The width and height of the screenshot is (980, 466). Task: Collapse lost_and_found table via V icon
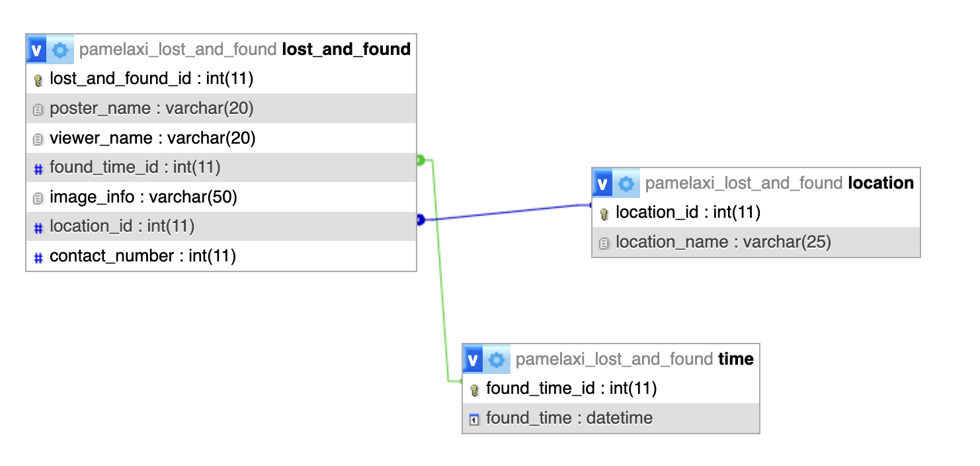[x=37, y=50]
